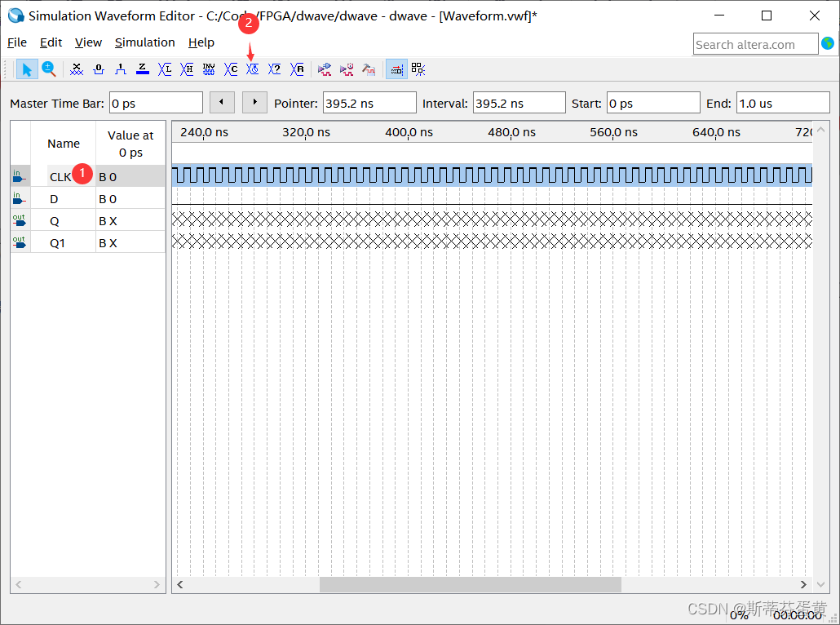Image resolution: width=840 pixels, height=625 pixels.
Task: Open Arbitrary Value (?) tool
Action: (x=275, y=69)
